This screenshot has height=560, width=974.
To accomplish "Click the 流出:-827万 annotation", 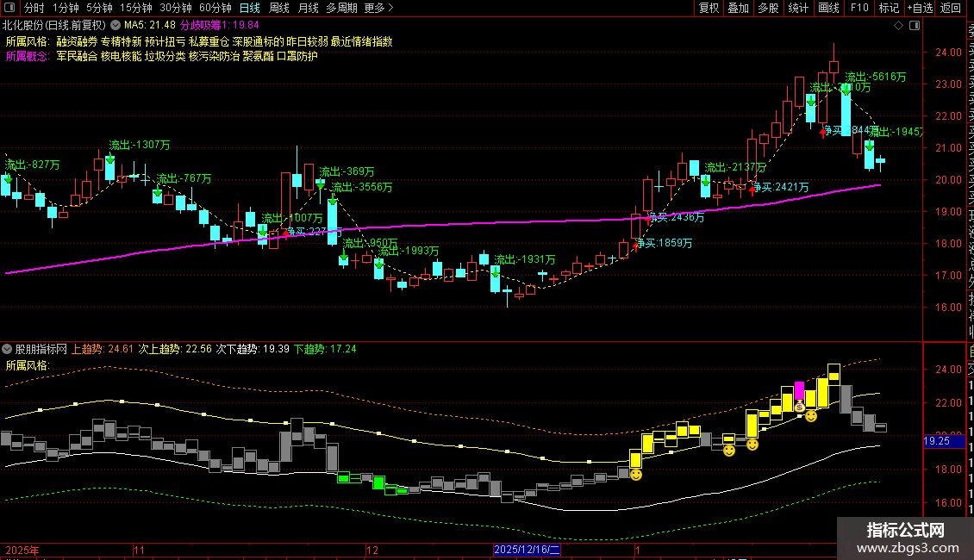I will (32, 165).
